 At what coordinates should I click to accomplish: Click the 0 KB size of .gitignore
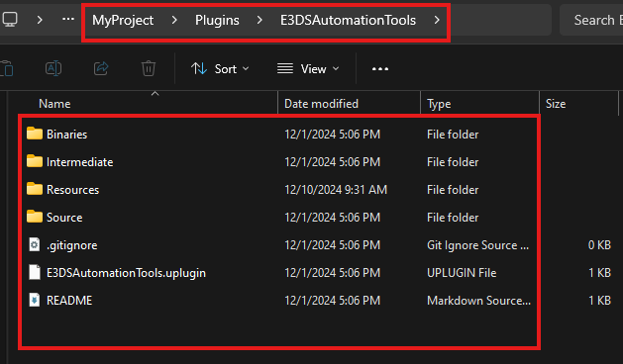click(x=599, y=245)
